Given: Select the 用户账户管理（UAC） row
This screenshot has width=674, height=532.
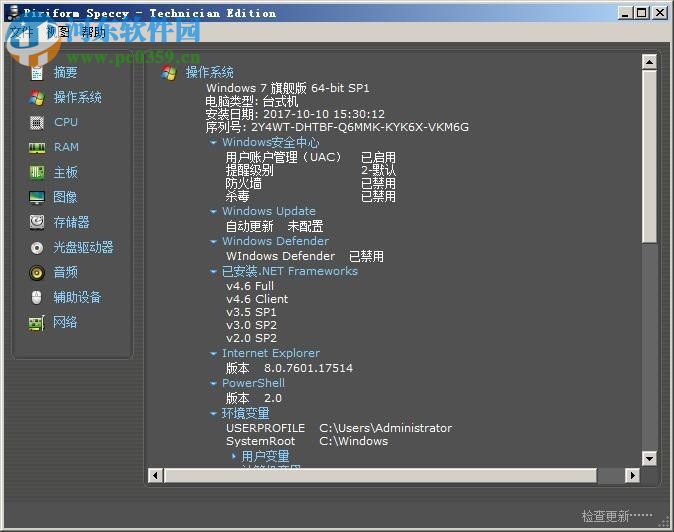Looking at the screenshot, I should tap(310, 157).
